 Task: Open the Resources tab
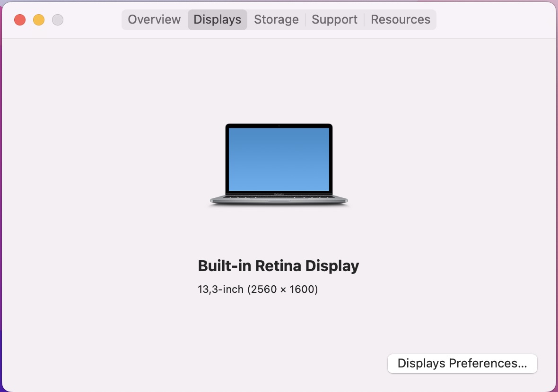click(x=400, y=19)
